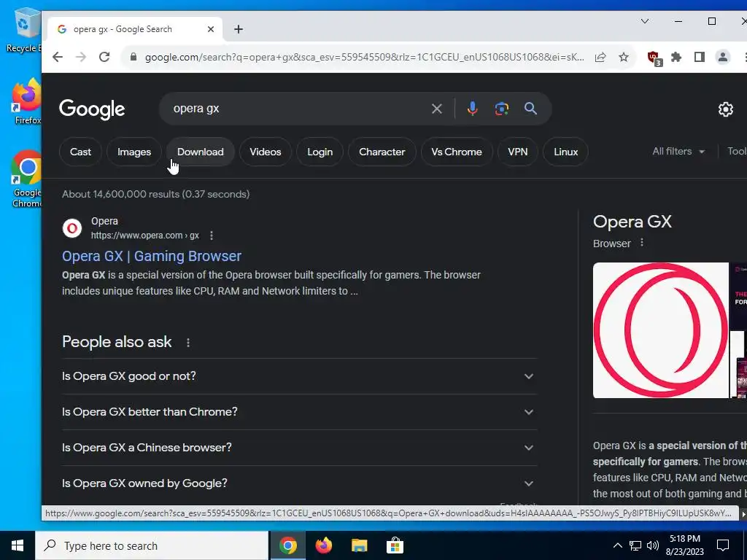Open File Explorer from the taskbar
The width and height of the screenshot is (747, 560).
tap(359, 545)
